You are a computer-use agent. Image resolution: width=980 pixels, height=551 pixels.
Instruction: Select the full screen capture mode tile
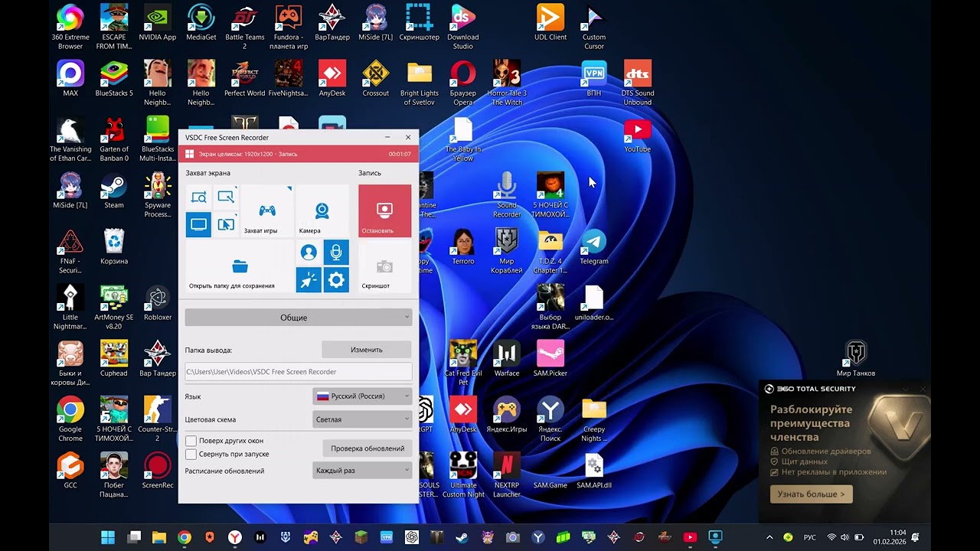pos(198,225)
